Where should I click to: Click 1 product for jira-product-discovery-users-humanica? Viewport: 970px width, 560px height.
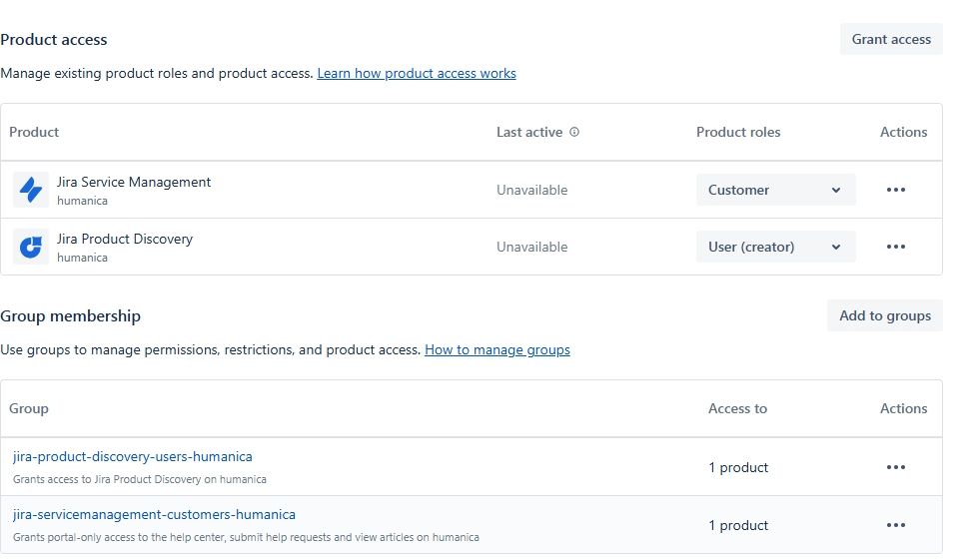pos(738,467)
